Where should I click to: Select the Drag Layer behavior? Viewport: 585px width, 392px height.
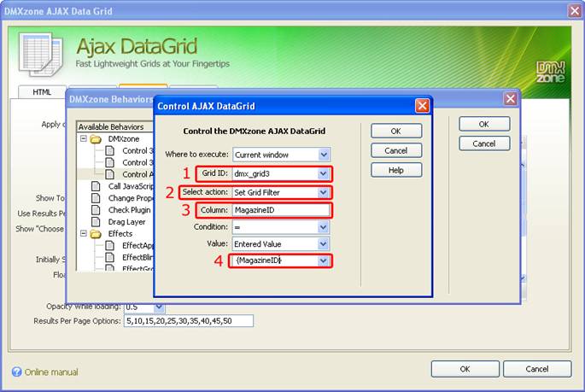click(x=127, y=222)
